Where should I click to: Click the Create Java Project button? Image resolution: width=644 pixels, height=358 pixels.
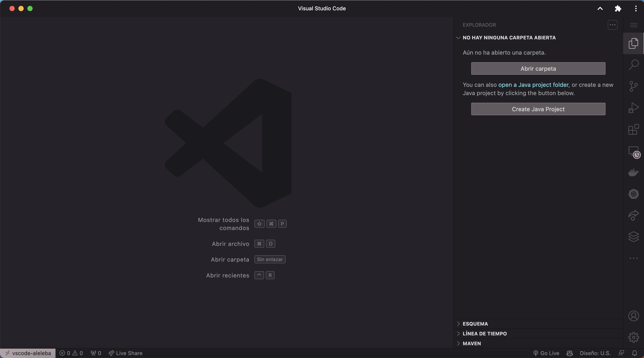point(538,109)
